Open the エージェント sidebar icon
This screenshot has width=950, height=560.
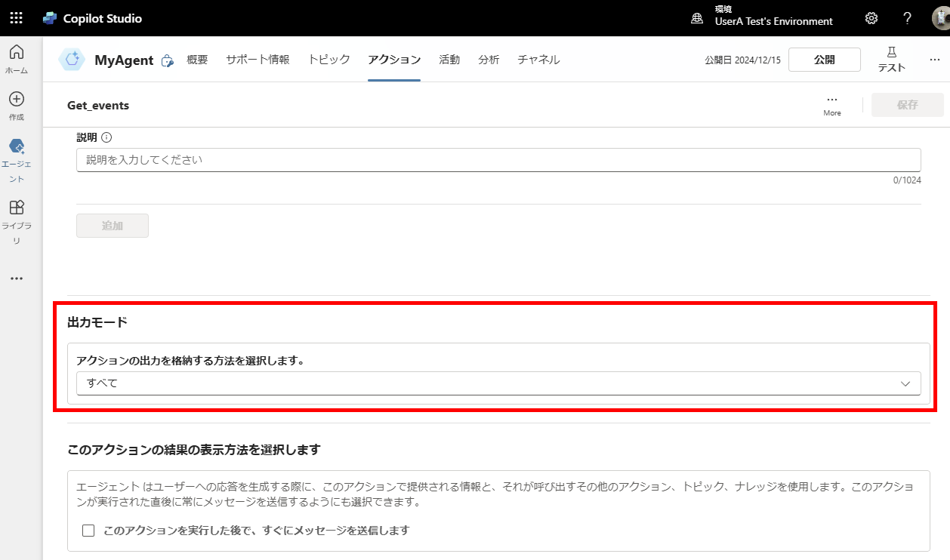pyautogui.click(x=17, y=146)
